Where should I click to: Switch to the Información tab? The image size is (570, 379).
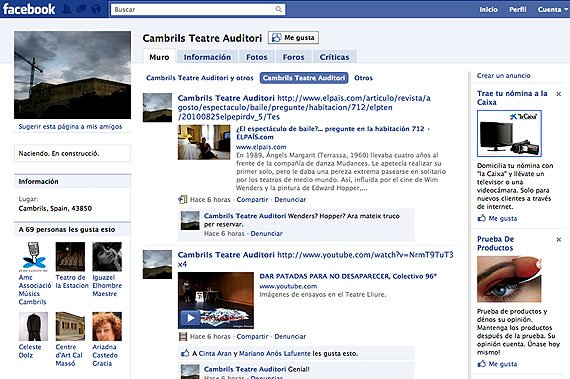[207, 57]
